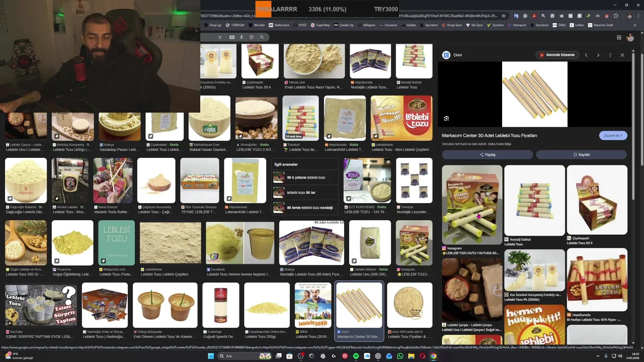Screen dimensions: 644x362
Task: Open Opera browser from the taskbar
Action: (422, 356)
